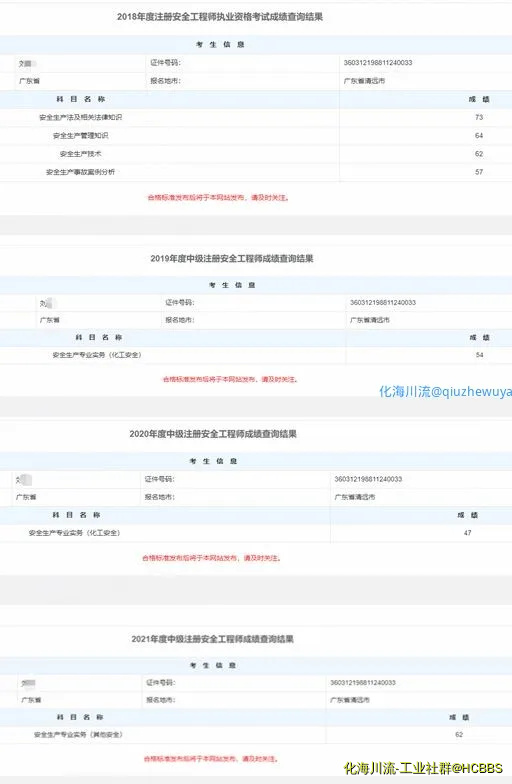Click the red notice below 2018 results
Screen dimensions: 512x784
[218, 198]
